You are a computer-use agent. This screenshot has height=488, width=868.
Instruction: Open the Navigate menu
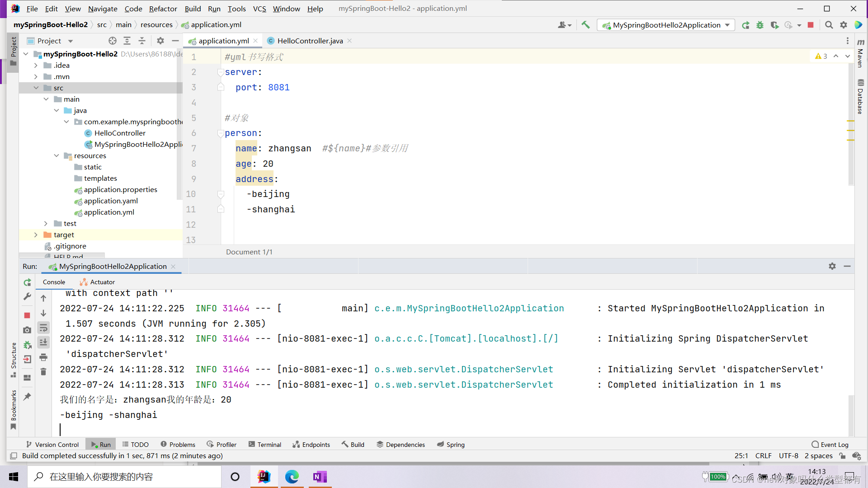pos(103,9)
